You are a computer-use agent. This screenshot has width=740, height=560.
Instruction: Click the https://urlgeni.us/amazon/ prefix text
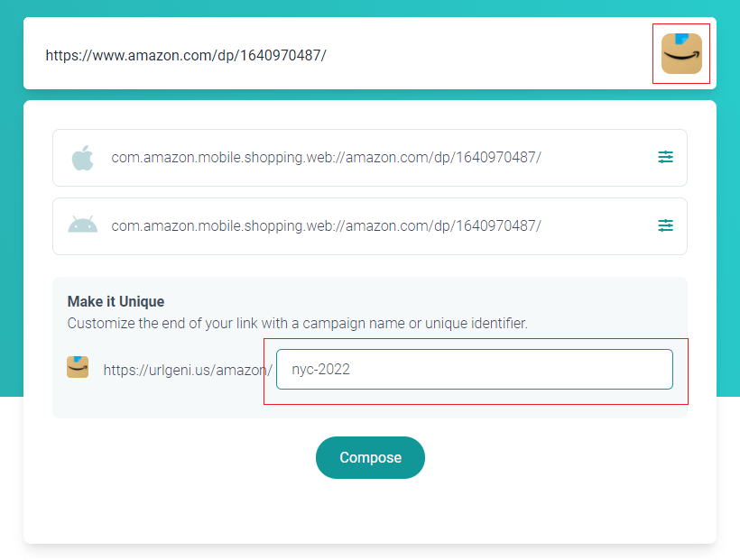188,371
